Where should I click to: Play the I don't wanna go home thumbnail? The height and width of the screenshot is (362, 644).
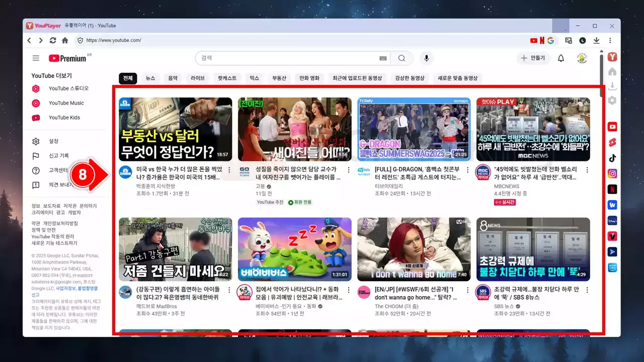click(x=414, y=249)
